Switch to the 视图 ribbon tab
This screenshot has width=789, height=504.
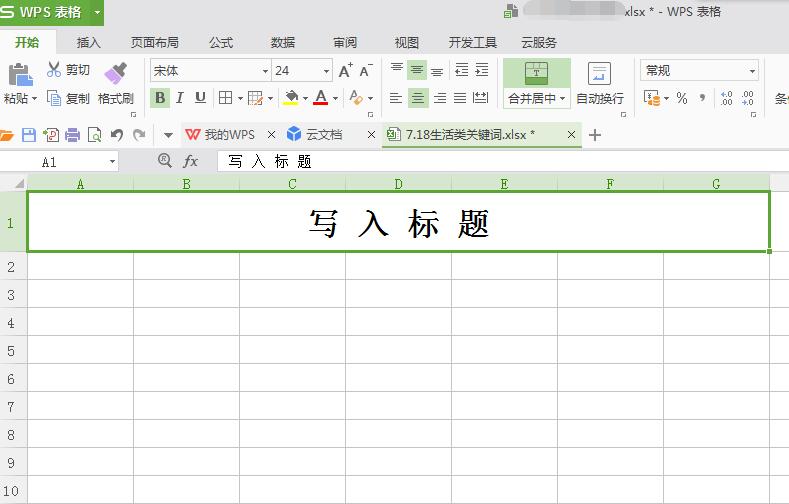[x=407, y=43]
